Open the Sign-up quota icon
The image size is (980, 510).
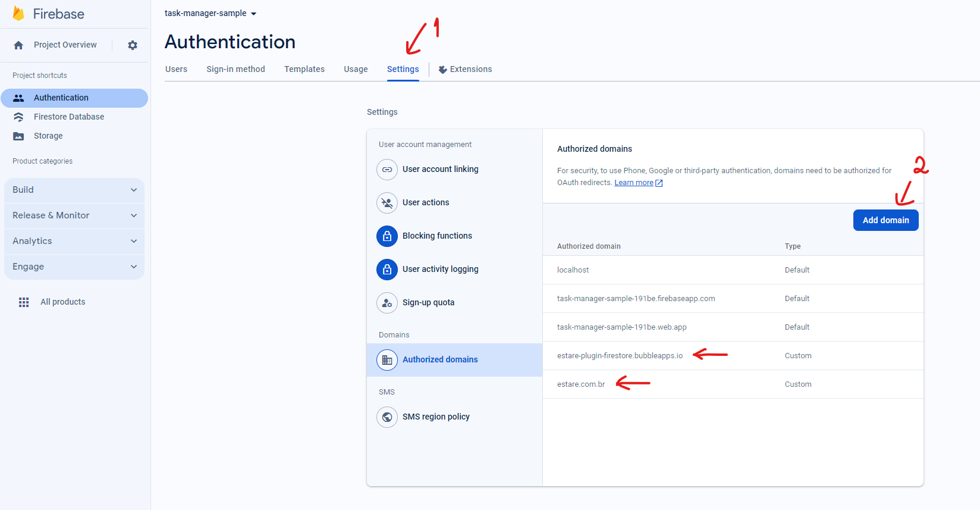(387, 303)
